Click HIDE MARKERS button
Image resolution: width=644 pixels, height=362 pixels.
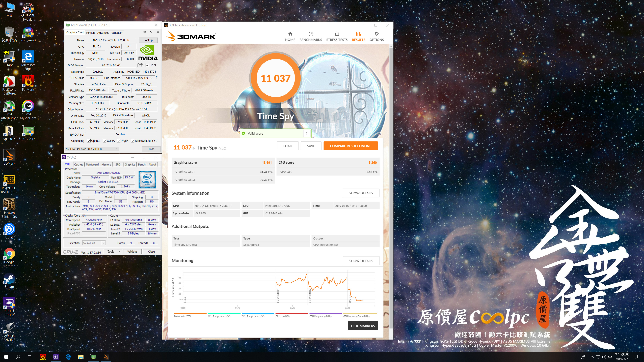point(363,326)
